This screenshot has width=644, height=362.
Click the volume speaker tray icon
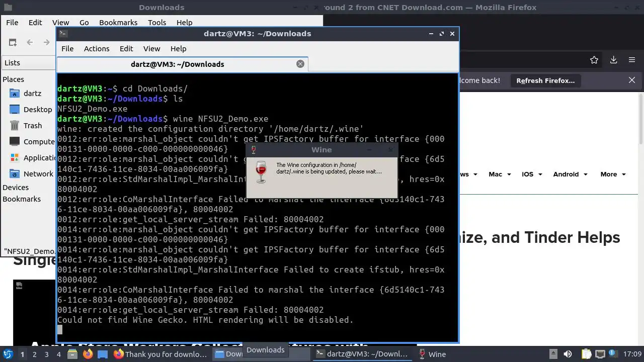click(x=568, y=354)
